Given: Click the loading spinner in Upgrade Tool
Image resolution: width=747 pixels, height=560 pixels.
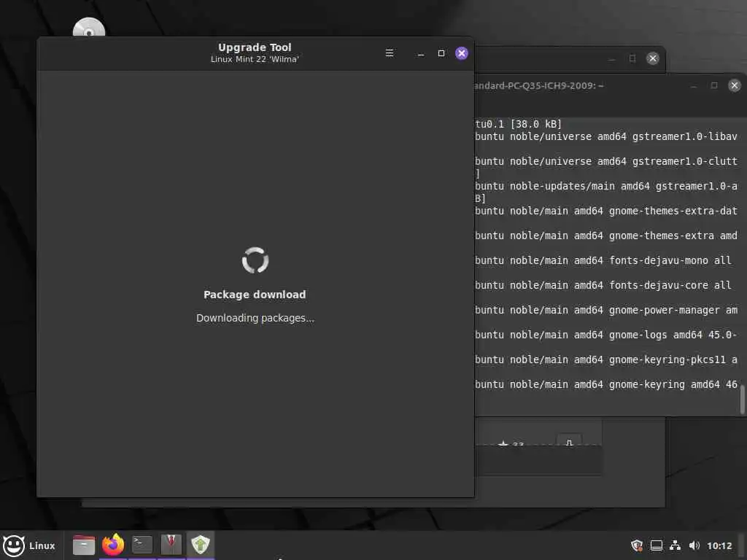Looking at the screenshot, I should tap(255, 260).
